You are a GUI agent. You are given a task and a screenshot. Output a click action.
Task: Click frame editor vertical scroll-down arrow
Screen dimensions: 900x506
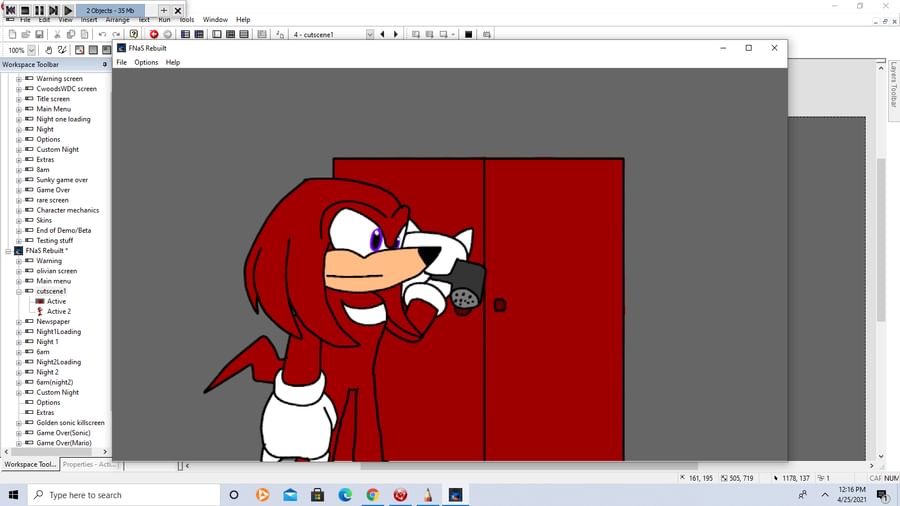point(881,457)
